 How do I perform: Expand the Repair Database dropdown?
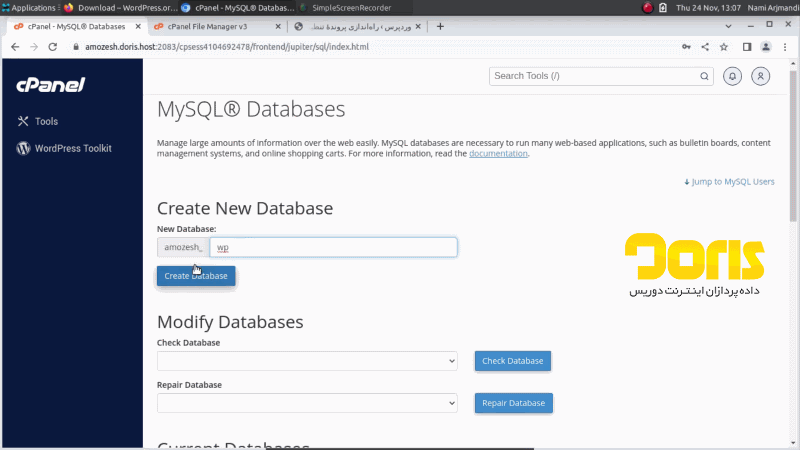307,403
